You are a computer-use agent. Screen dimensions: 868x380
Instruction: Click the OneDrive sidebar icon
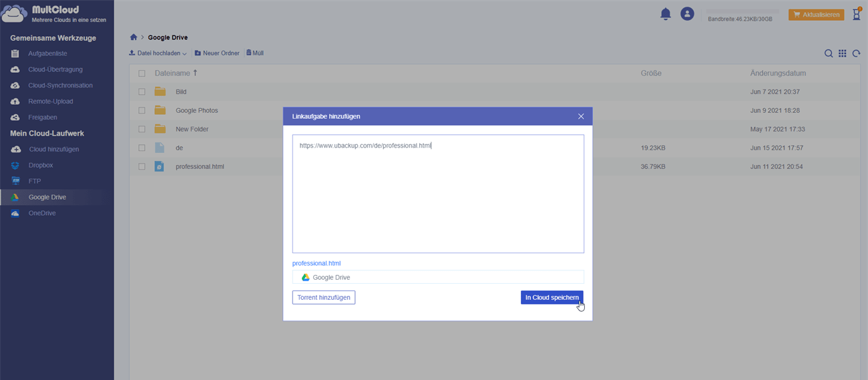[15, 214]
